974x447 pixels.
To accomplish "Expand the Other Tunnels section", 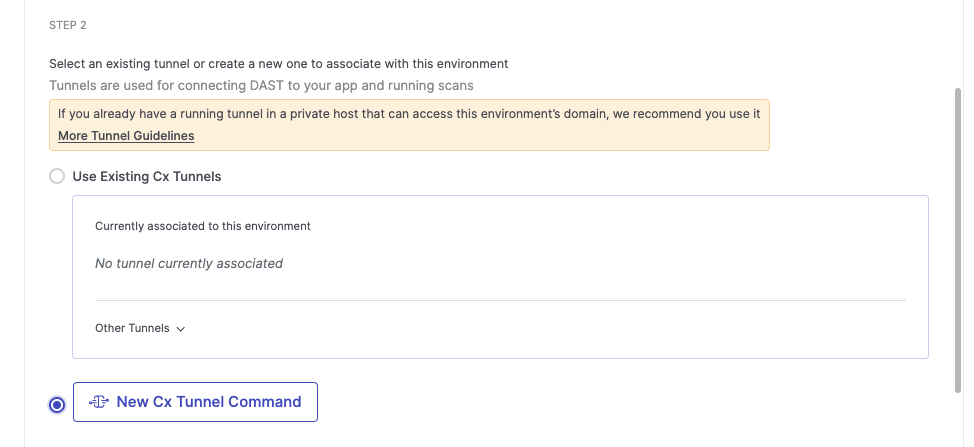I will click(x=133, y=328).
